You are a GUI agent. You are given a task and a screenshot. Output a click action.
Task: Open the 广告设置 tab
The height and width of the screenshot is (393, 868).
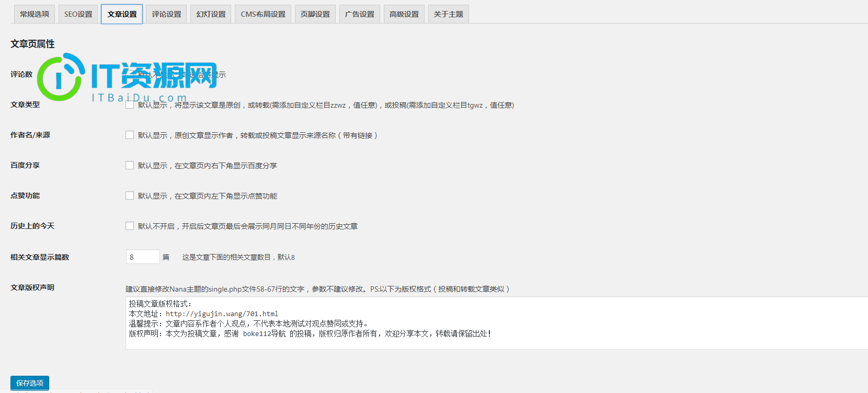[360, 14]
